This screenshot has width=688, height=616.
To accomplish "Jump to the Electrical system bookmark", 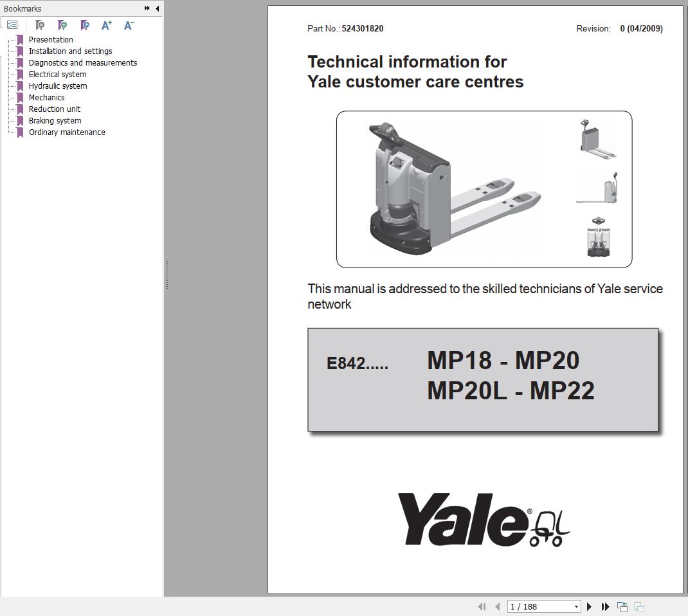I will [x=57, y=74].
